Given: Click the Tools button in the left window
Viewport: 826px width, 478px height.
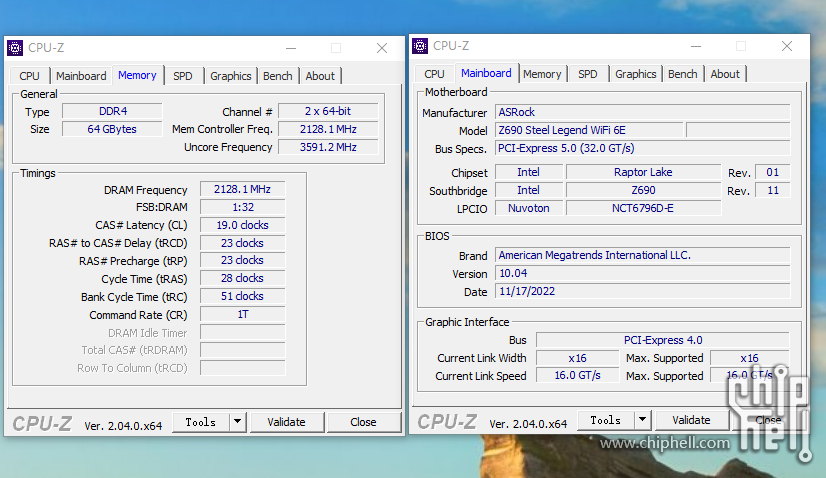Looking at the screenshot, I should point(201,422).
